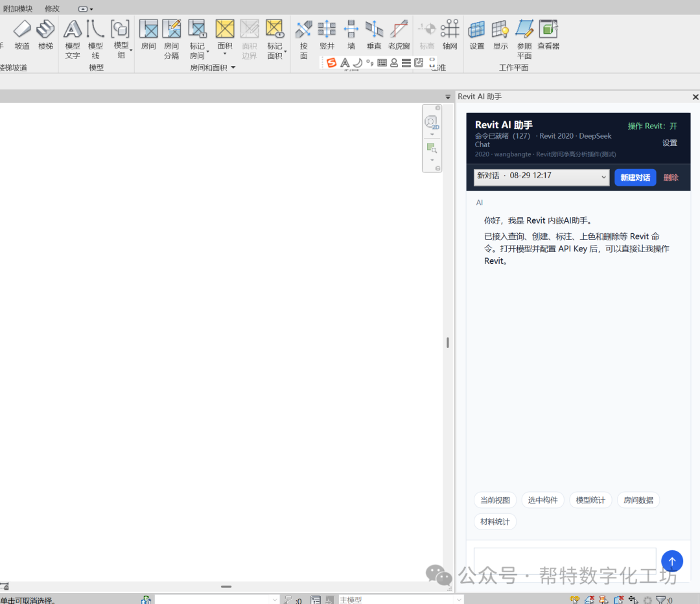Switch to the 修改 ribbon tab
Image resolution: width=700 pixels, height=604 pixels.
52,8
